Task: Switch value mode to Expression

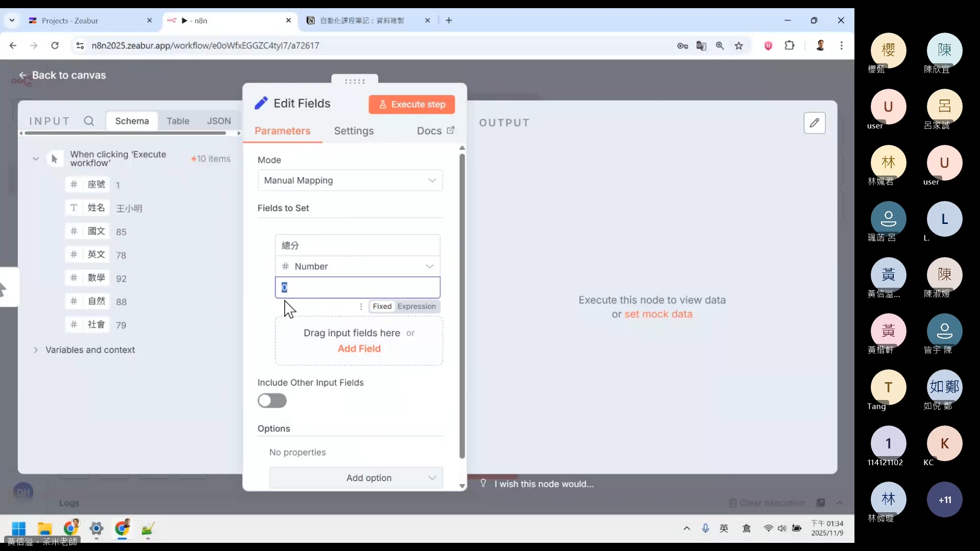Action: point(416,307)
